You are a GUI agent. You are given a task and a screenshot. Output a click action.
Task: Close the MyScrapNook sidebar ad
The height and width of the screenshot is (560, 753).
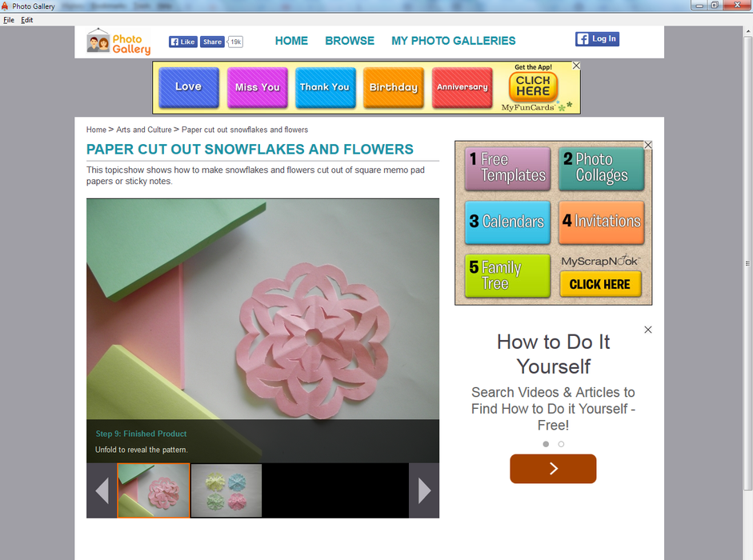click(648, 145)
